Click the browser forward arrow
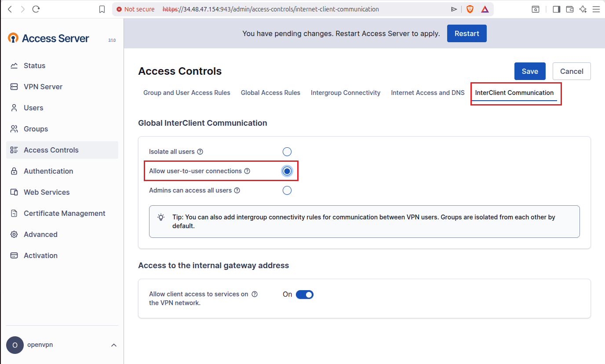Viewport: 605px width, 364px height. coord(23,9)
